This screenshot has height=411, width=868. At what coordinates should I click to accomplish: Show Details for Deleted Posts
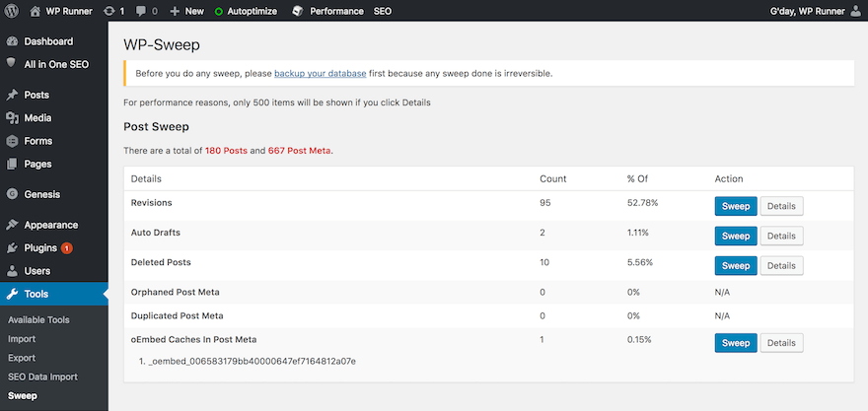[x=781, y=265]
